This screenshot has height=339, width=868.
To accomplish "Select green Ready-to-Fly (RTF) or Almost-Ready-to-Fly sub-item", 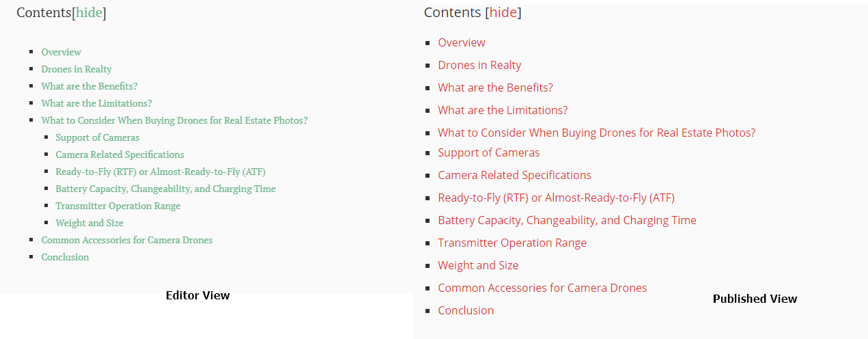I will [x=160, y=172].
